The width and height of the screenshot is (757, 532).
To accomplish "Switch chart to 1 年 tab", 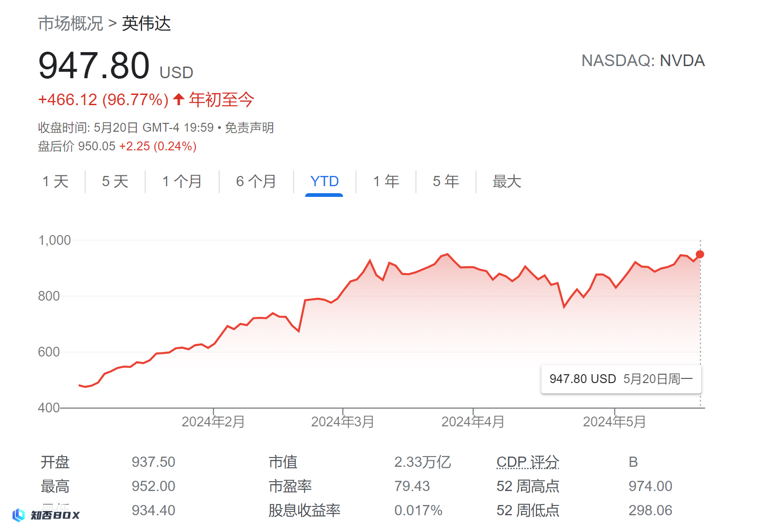I will (386, 181).
